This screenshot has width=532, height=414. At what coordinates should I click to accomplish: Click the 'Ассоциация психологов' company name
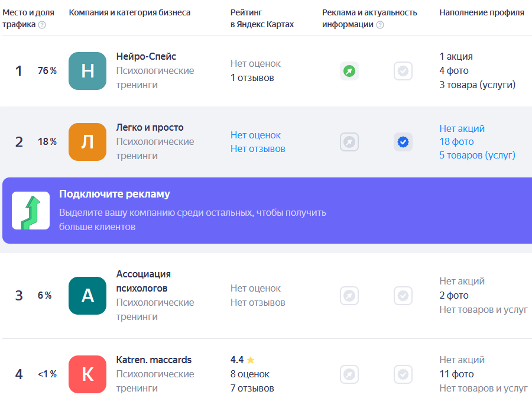(144, 281)
